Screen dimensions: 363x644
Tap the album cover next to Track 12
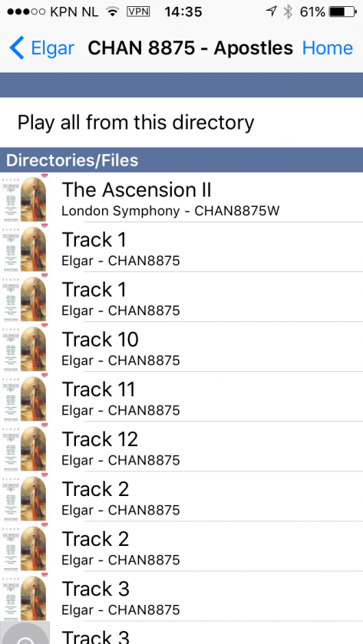pyautogui.click(x=25, y=447)
